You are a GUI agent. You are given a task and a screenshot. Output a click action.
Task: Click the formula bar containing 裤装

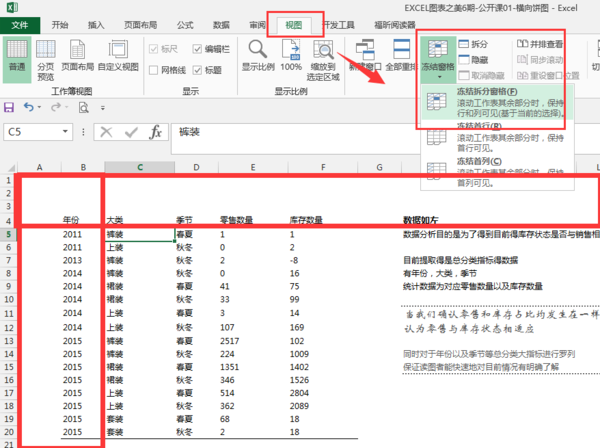pyautogui.click(x=295, y=138)
